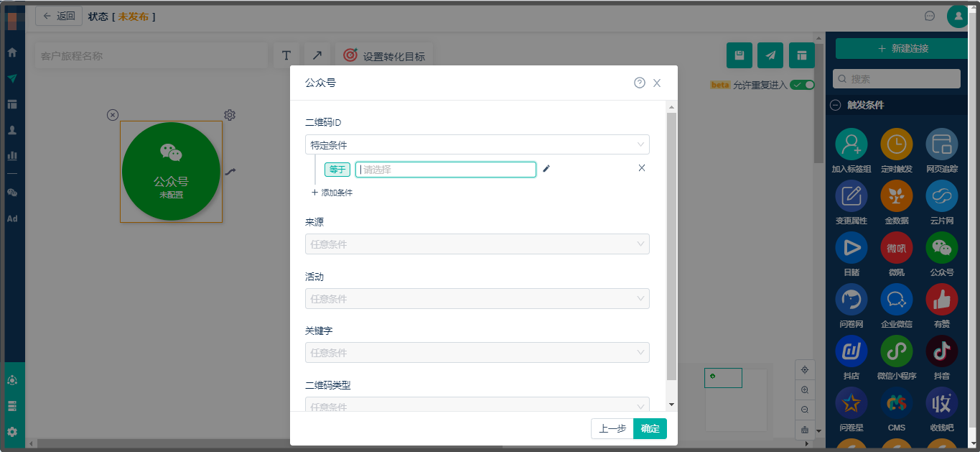
Task: Toggle the 允许重复进入 switch
Action: click(x=802, y=85)
